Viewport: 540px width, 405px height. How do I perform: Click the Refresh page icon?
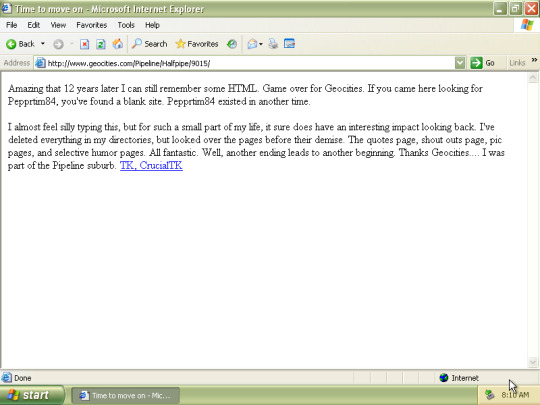click(x=101, y=44)
